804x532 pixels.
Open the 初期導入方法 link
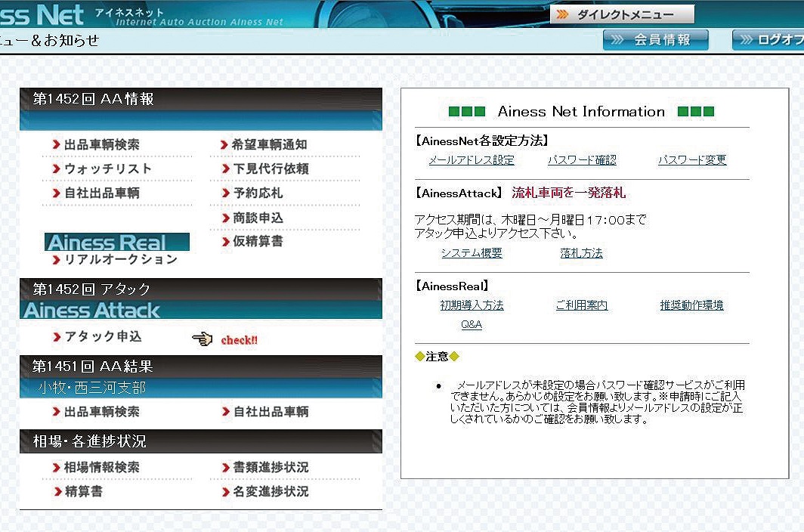pos(472,305)
